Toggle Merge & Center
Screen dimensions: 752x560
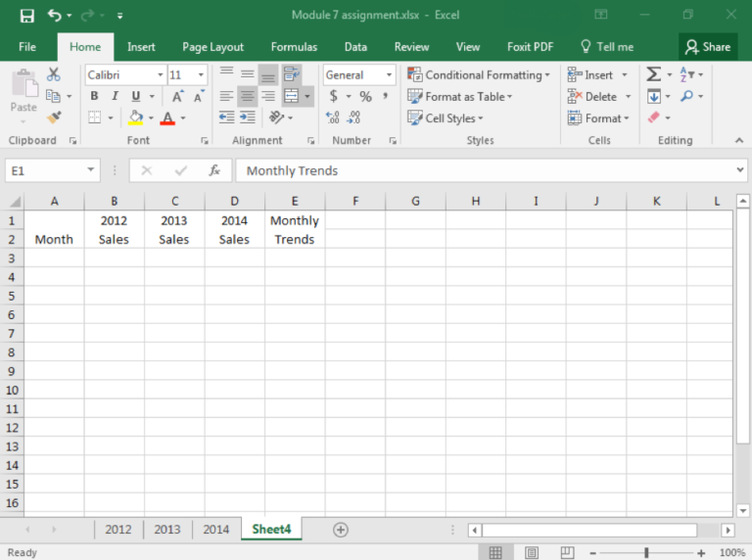(x=291, y=96)
